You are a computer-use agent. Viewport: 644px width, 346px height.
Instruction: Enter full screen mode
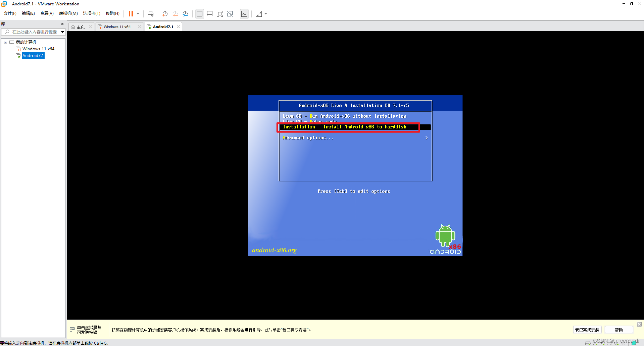(220, 14)
